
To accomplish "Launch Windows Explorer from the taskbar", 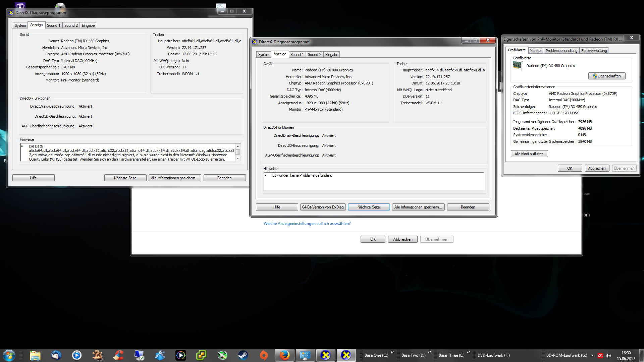I will coord(35,355).
